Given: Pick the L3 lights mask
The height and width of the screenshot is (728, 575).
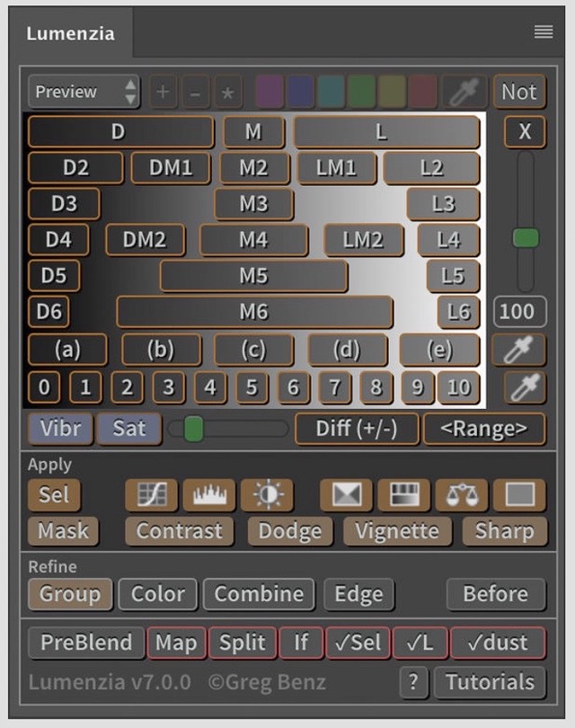Looking at the screenshot, I should [443, 203].
